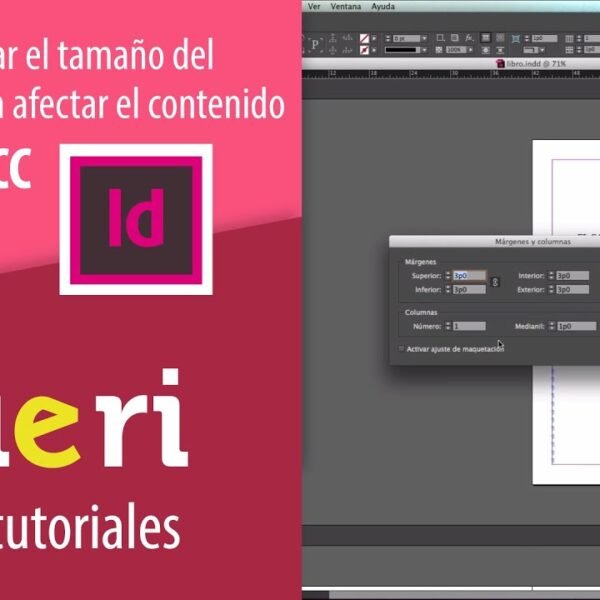Click the stroke weight stepper arrows
Screen dimensions: 600x600
click(x=388, y=38)
